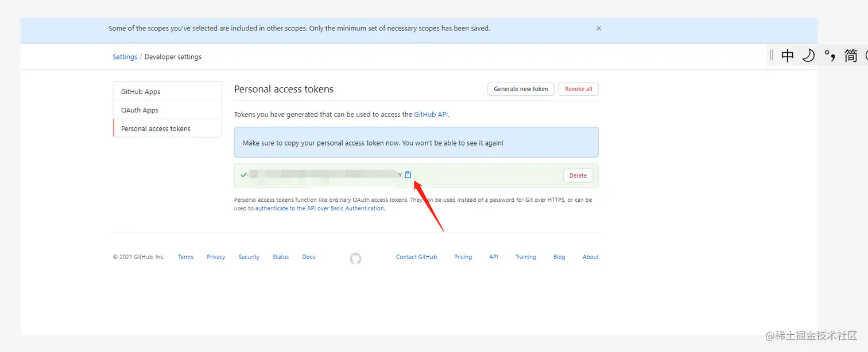Open the Training footer link

(525, 257)
